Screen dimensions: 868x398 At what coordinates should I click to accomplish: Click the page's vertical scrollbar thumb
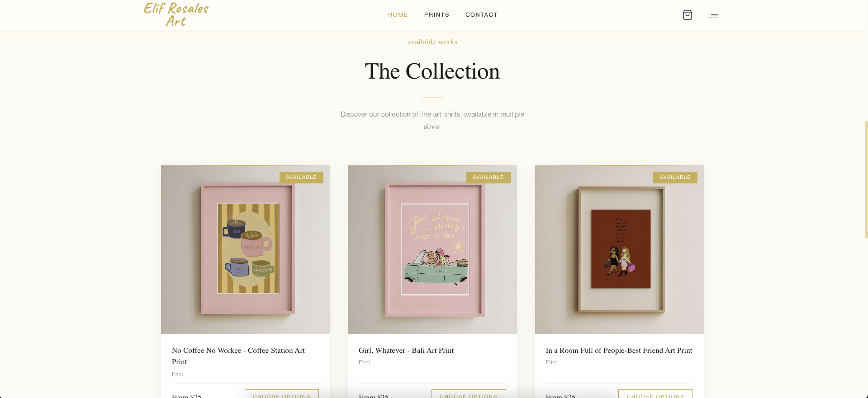[866, 179]
